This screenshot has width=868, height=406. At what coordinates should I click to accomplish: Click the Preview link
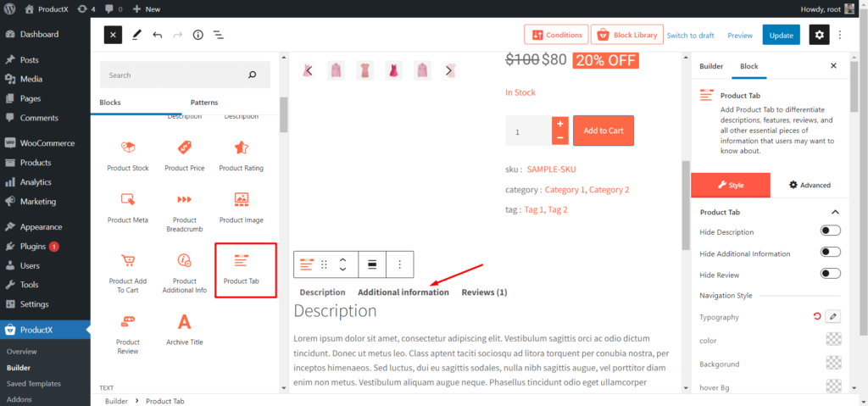click(x=740, y=36)
